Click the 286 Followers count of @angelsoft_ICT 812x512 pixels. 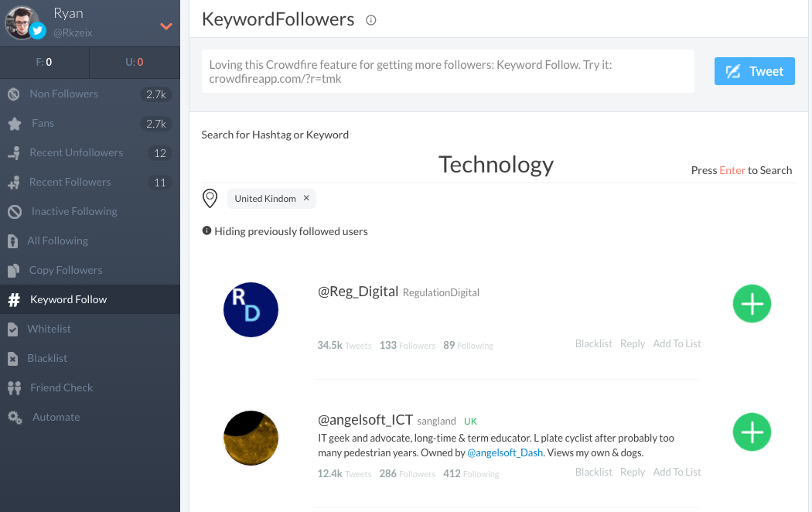[407, 473]
